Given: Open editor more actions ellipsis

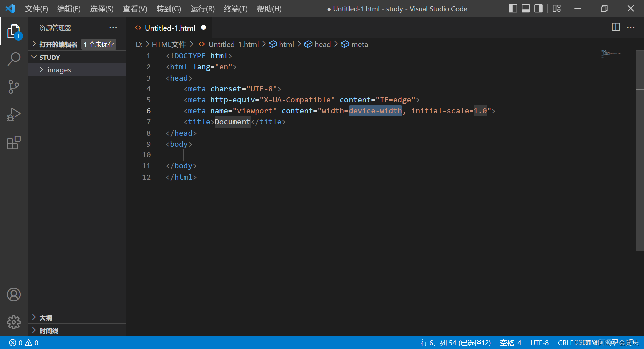Looking at the screenshot, I should point(631,27).
